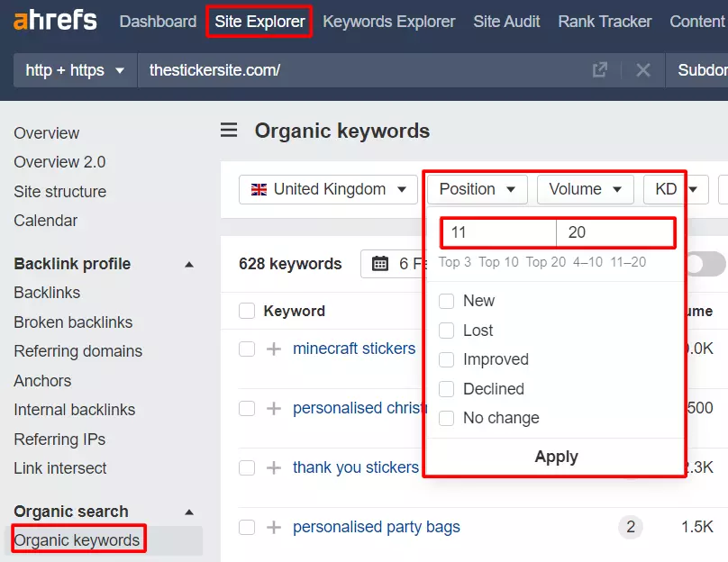Click plus icon next to personalised party bags

click(x=274, y=527)
